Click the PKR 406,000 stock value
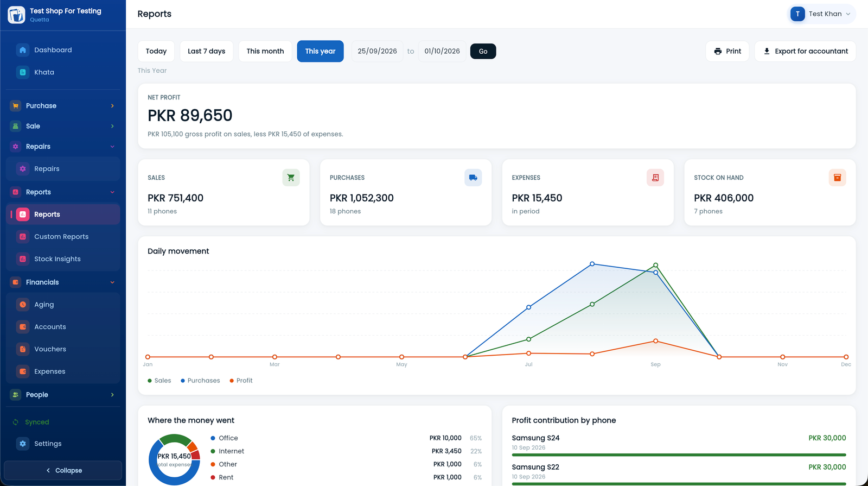Screen dimensions: 868x486 [724, 198]
